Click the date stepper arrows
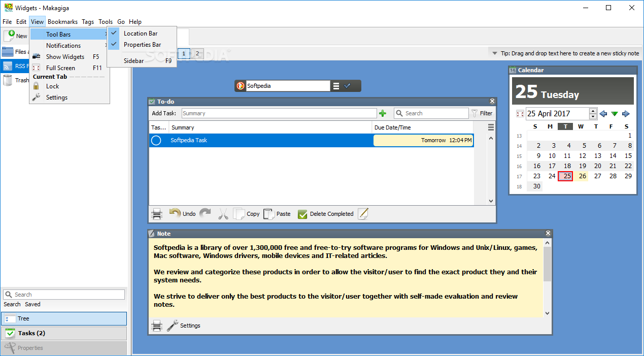Viewport: 644px width, 356px height. (x=593, y=114)
